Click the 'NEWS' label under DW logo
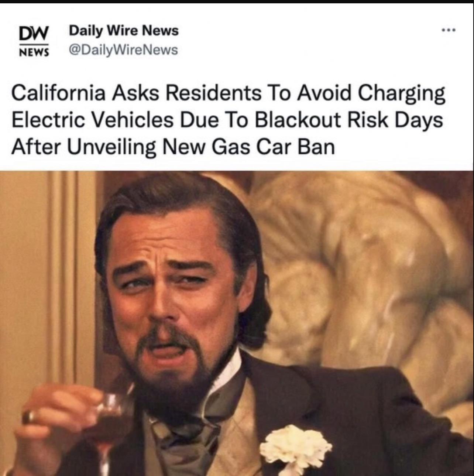 point(34,52)
